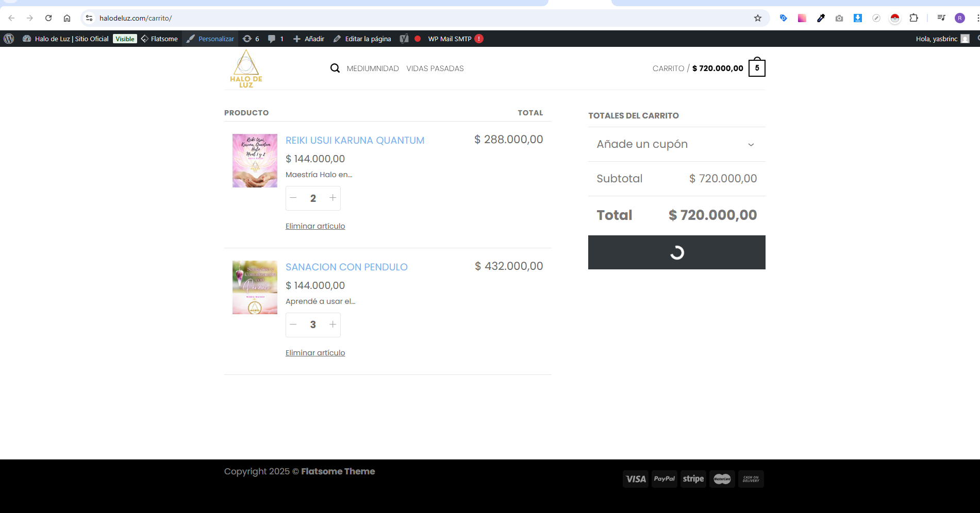
Task: Remove Reiki Usui Karuna via Eliminar artículo
Action: point(315,226)
